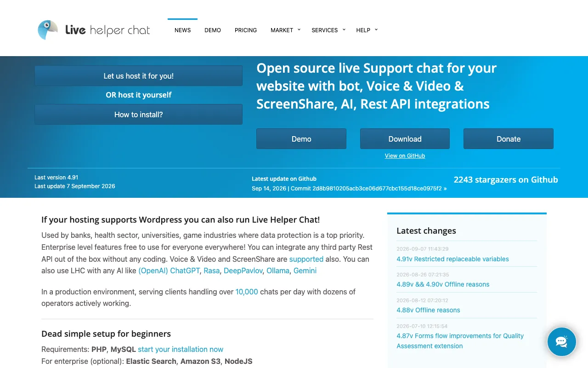Image resolution: width=588 pixels, height=368 pixels.
Task: Follow the 'supported' link
Action: tap(306, 259)
